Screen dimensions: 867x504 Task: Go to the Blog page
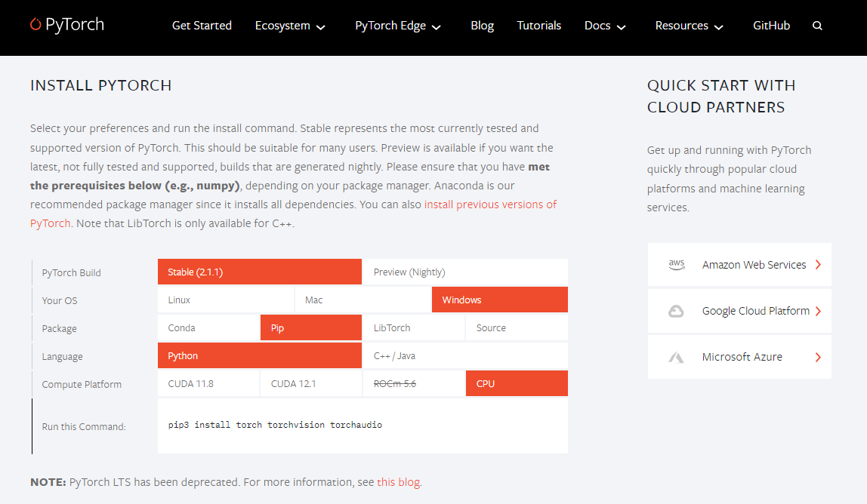[482, 26]
